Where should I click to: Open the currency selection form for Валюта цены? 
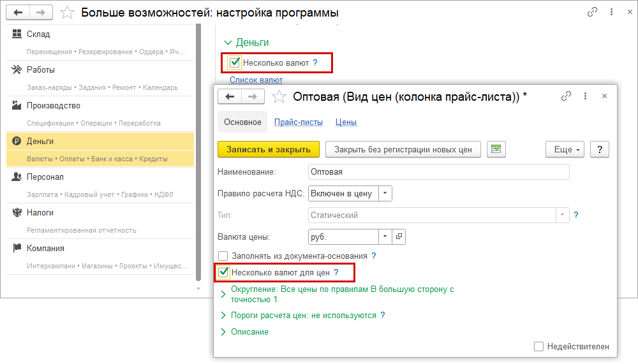click(399, 237)
